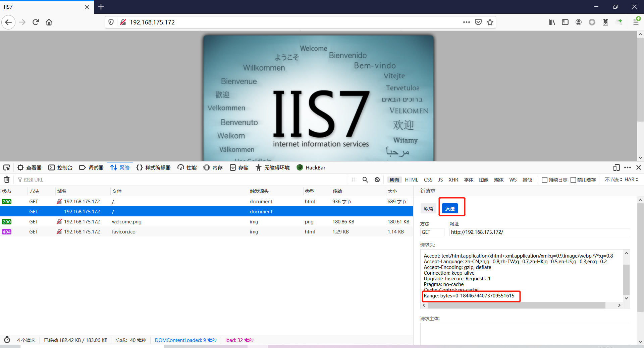Screen dimensions: 644x348
Task: Open the performance analysis stopwatch icon
Action: (x=7, y=340)
